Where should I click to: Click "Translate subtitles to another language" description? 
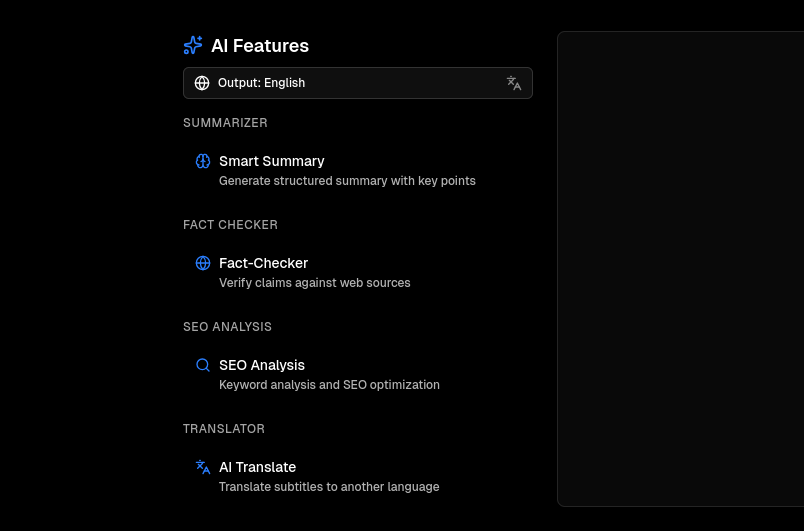(329, 487)
